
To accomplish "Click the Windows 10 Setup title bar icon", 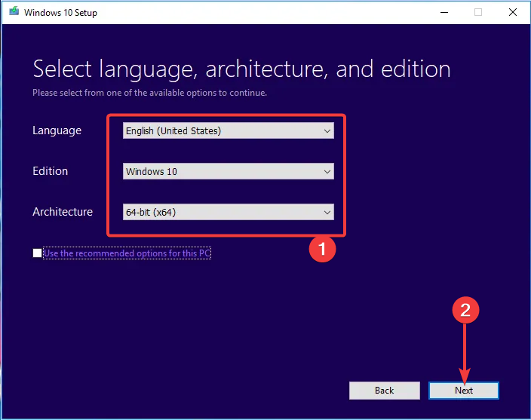I will (x=14, y=11).
